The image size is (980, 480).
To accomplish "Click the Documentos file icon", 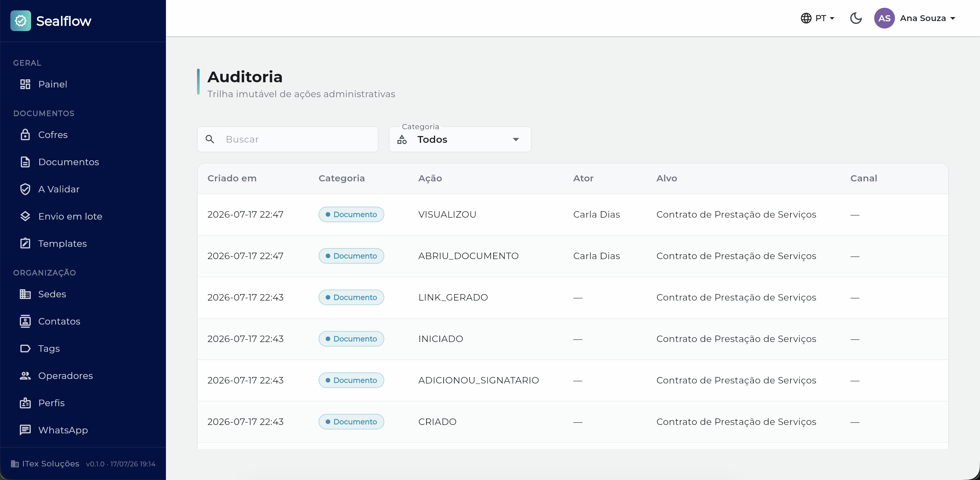I will (25, 162).
